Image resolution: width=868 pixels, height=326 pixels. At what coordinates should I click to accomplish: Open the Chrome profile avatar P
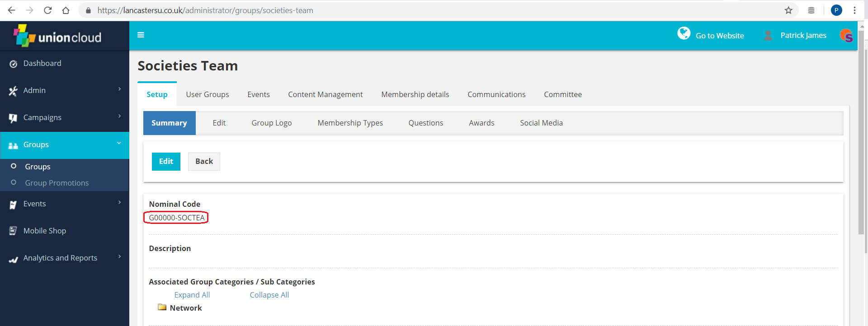[836, 10]
